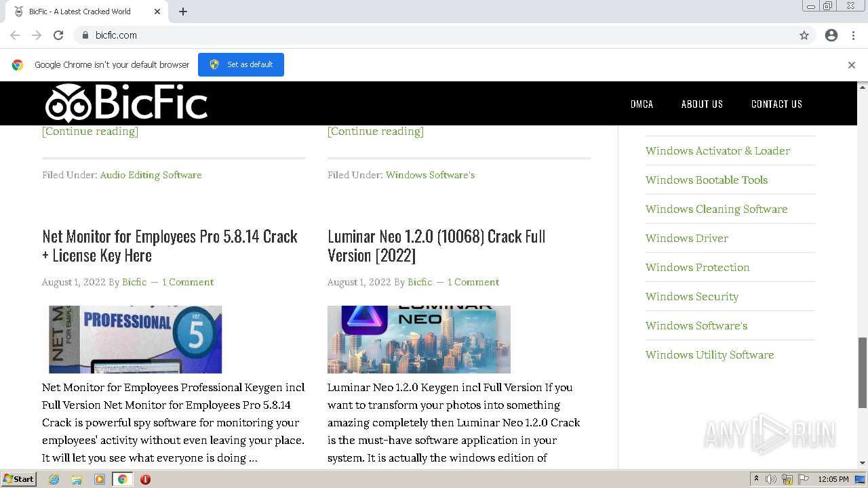This screenshot has height=488, width=868.
Task: Click the browser forward arrow
Action: click(x=37, y=35)
